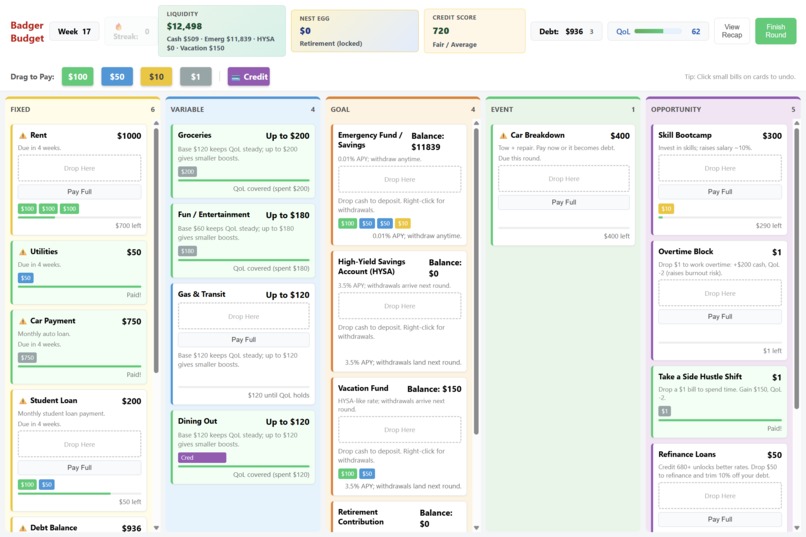
Task: Click the warning icon next to Rent
Action: tap(23, 136)
